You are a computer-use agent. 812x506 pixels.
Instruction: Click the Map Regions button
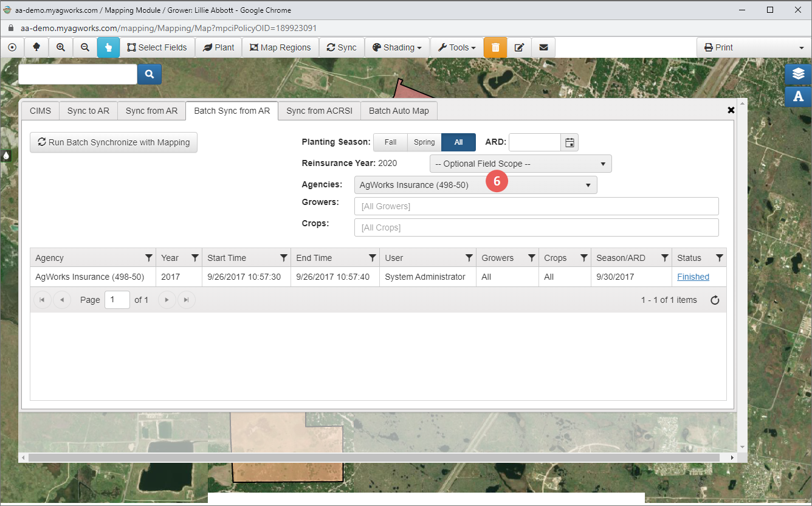point(280,47)
